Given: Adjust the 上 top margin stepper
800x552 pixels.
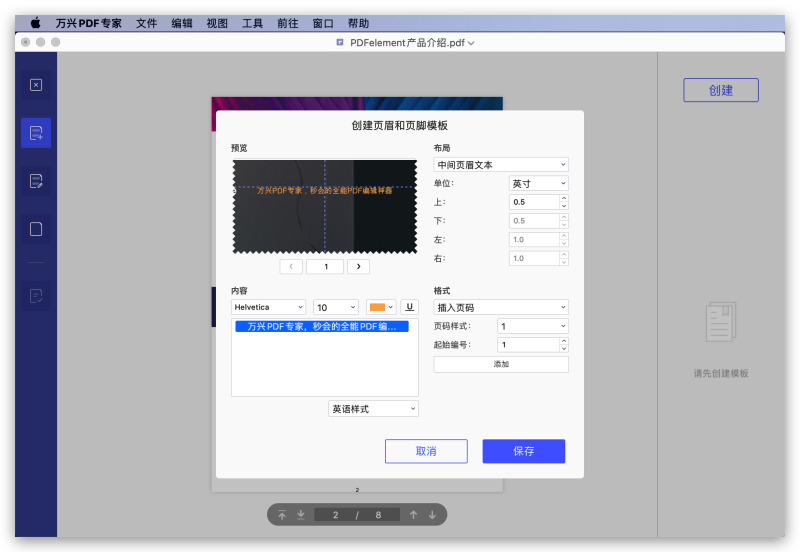Looking at the screenshot, I should [564, 202].
